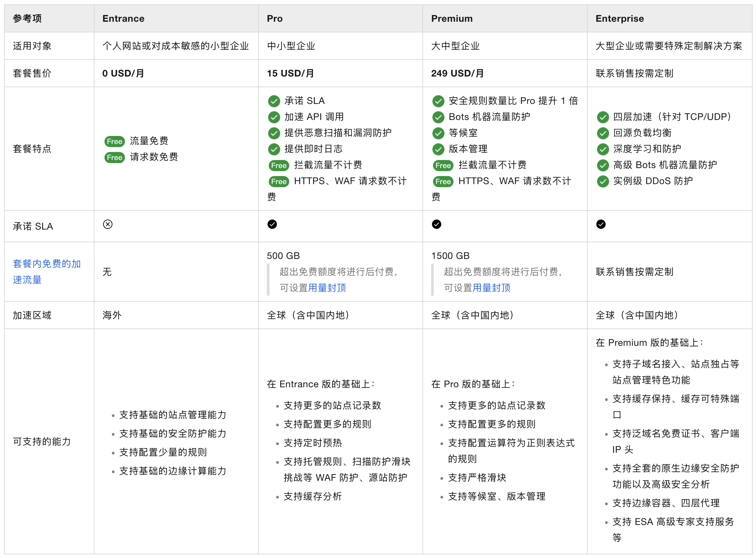The image size is (756, 558).
Task: Click 联系销售按需定制 in the free traffic row
Action: (634, 272)
